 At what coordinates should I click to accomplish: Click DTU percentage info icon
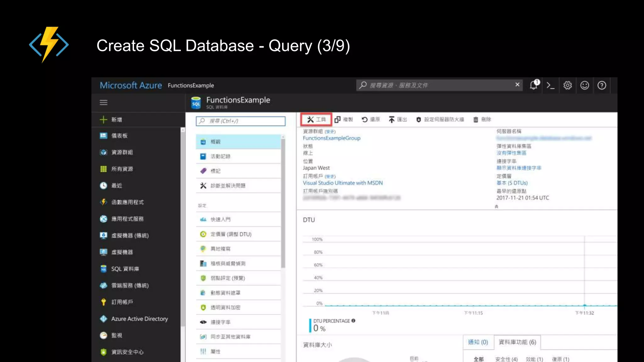coord(353,321)
